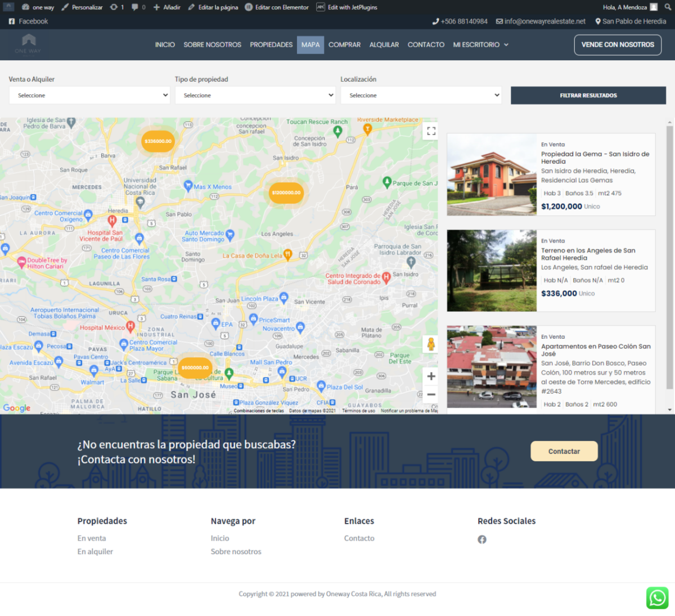
Task: Zoom in on the map
Action: point(431,376)
